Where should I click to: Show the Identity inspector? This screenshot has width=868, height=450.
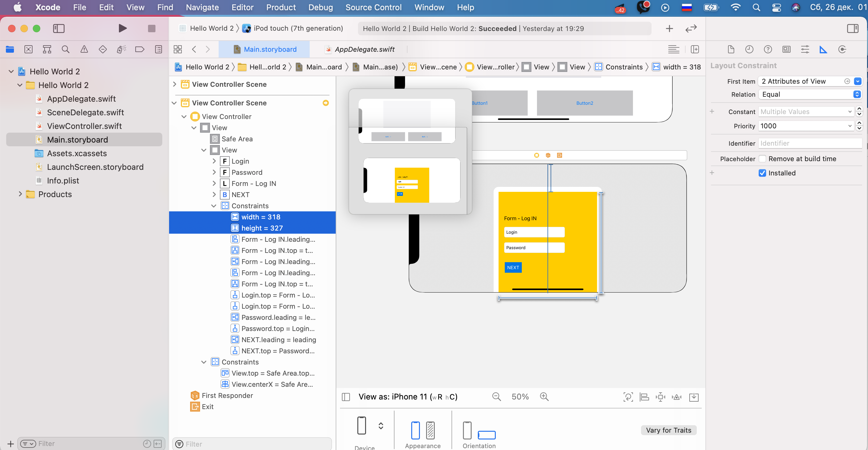(x=787, y=50)
